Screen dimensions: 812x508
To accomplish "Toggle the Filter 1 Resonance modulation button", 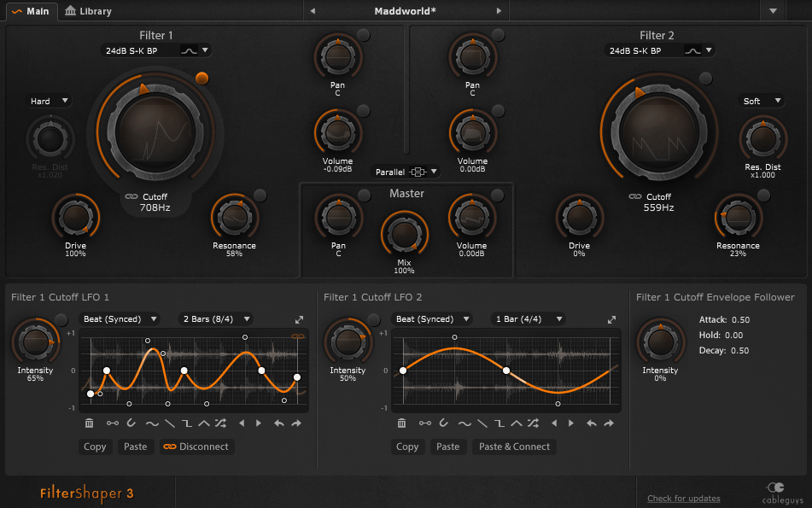I will point(260,196).
